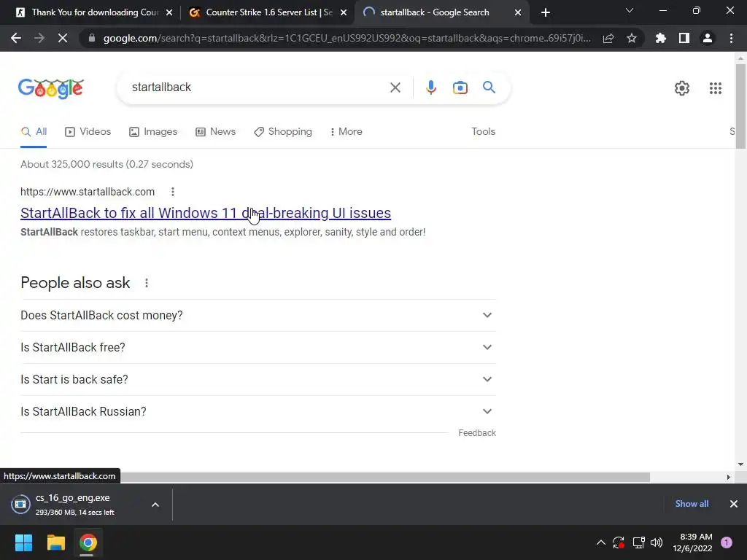Open the Chrome profile icon
747x560 pixels.
tap(708, 38)
